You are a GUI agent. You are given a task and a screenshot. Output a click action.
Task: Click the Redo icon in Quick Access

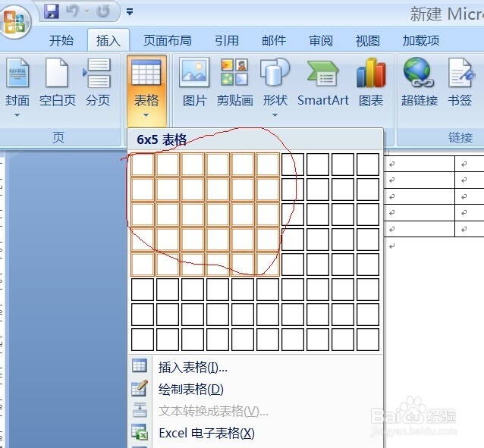[103, 11]
